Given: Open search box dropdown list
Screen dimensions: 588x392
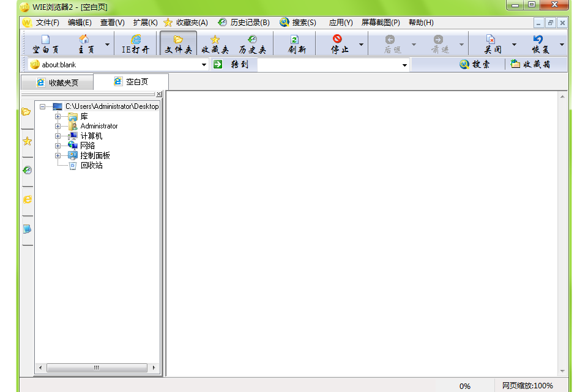Looking at the screenshot, I should click(404, 65).
